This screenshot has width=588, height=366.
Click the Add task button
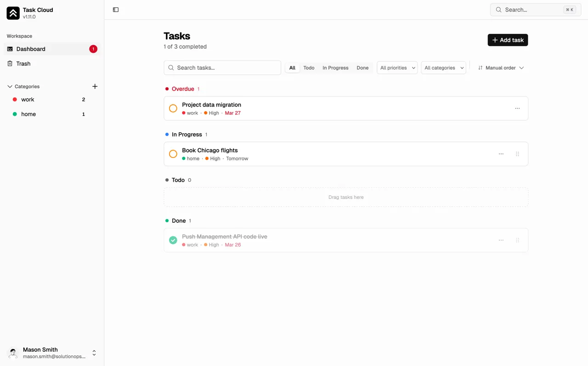pyautogui.click(x=508, y=40)
